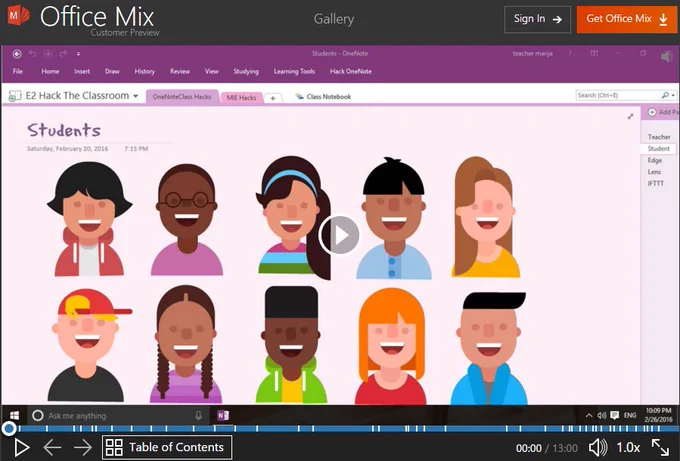The width and height of the screenshot is (680, 461).
Task: Toggle fullscreen with the expand arrows
Action: click(660, 448)
